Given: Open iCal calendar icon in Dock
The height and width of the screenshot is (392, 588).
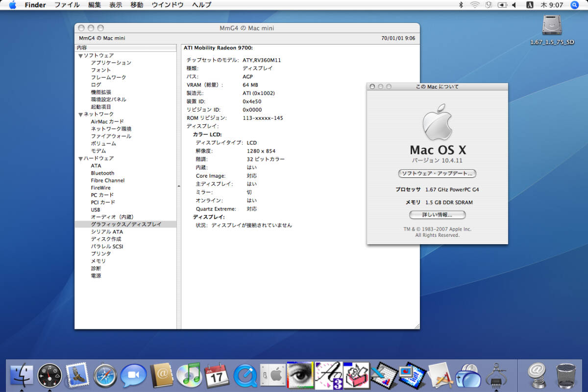Looking at the screenshot, I should click(217, 375).
